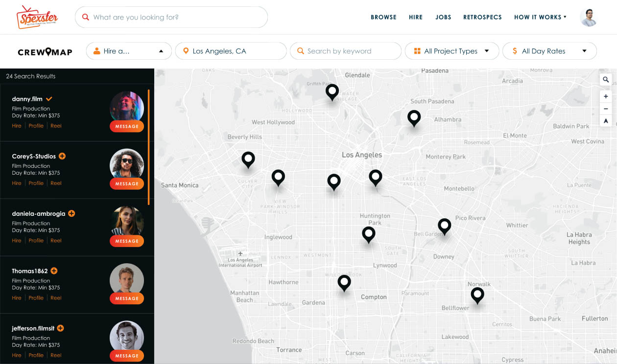Select the map pin near Bell Gardens

(444, 227)
